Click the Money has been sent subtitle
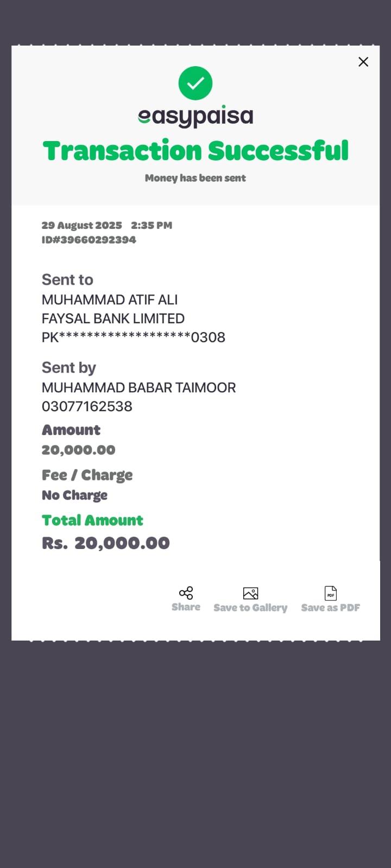Image resolution: width=391 pixels, height=868 pixels. pyautogui.click(x=195, y=178)
